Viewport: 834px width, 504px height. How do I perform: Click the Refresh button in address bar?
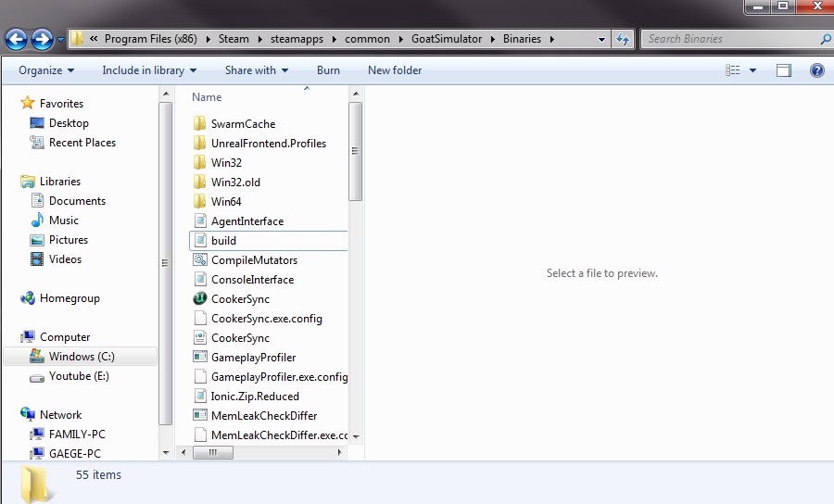623,39
